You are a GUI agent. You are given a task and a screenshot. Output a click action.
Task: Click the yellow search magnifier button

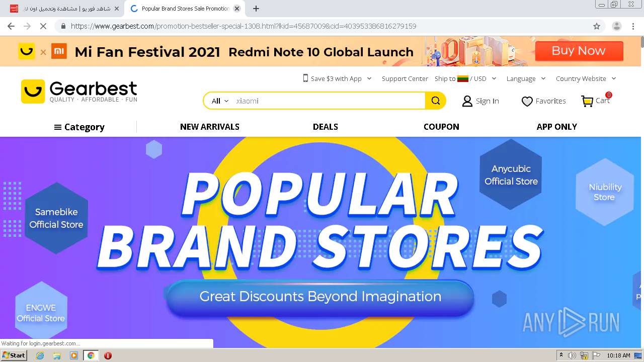tap(436, 101)
